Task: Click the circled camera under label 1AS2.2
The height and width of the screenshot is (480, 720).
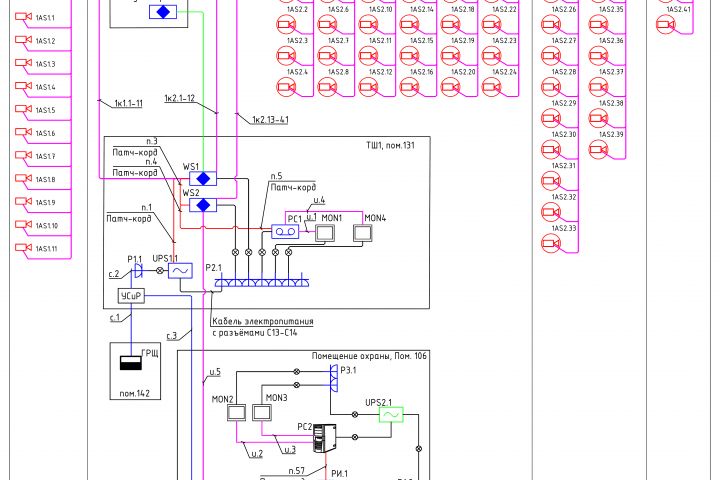Action: [x=286, y=24]
